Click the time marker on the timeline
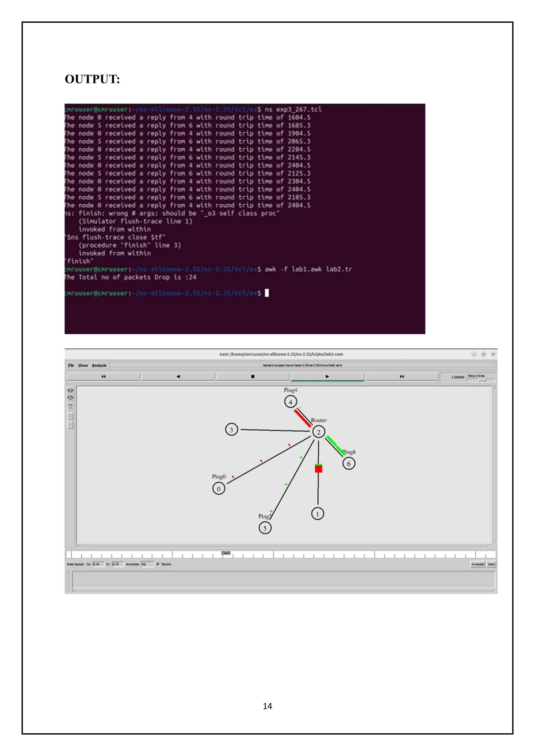The width and height of the screenshot is (535, 756). tap(226, 553)
